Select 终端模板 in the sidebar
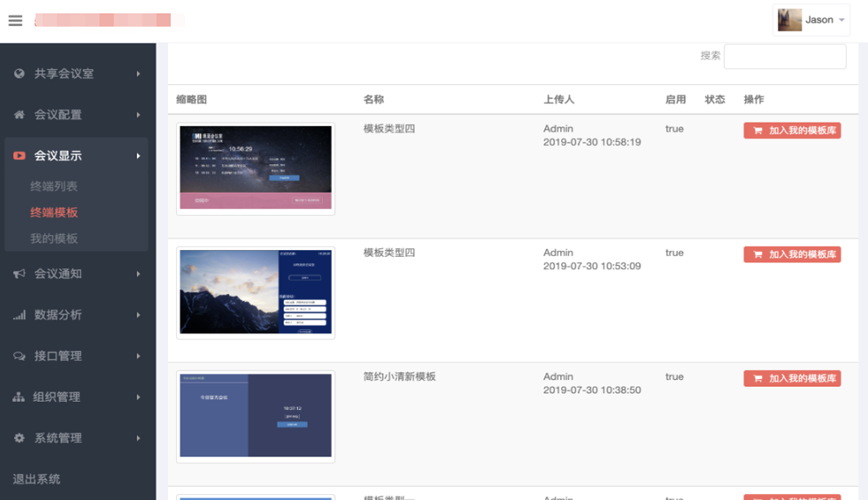The image size is (868, 500). [54, 212]
